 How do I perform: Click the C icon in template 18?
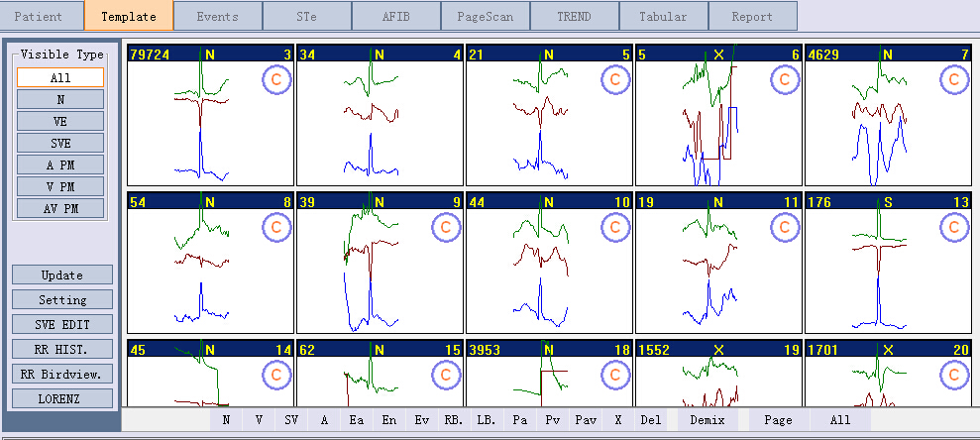(x=615, y=375)
